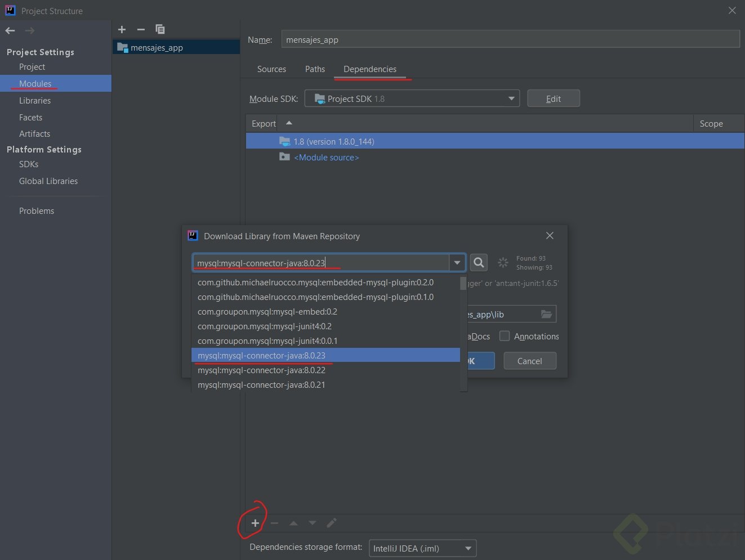Click the forward navigation arrow
The width and height of the screenshot is (745, 560).
[30, 30]
